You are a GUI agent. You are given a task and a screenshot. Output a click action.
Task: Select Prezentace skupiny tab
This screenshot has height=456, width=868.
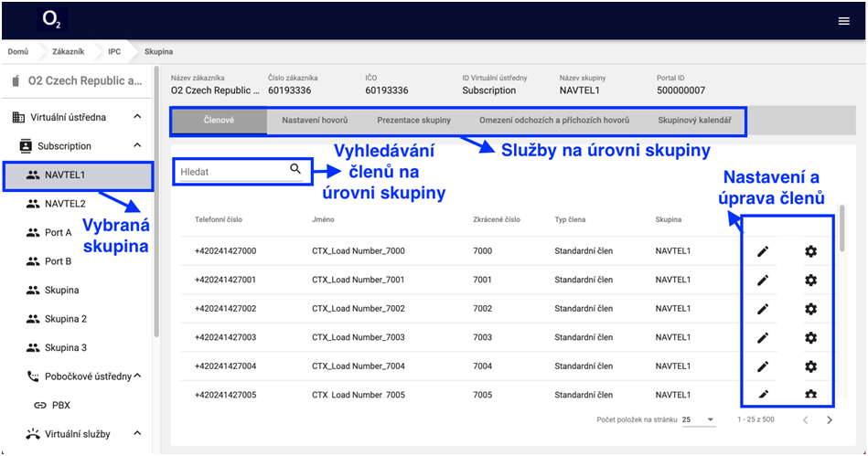(x=413, y=121)
